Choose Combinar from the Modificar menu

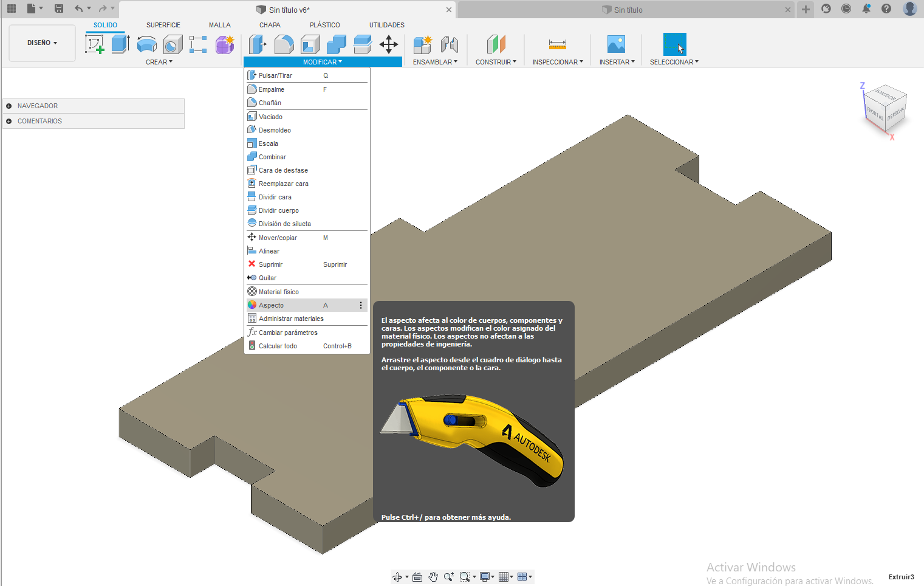[x=307, y=157]
